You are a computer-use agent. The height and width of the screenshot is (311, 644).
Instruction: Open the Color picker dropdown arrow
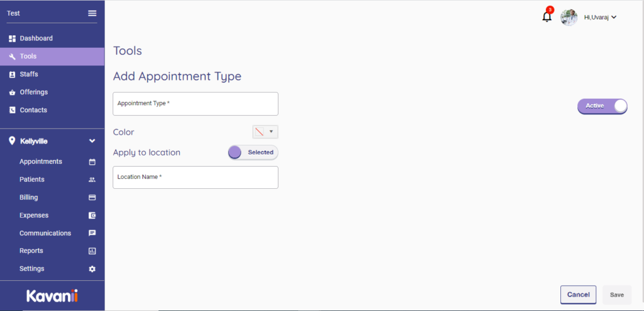point(271,132)
